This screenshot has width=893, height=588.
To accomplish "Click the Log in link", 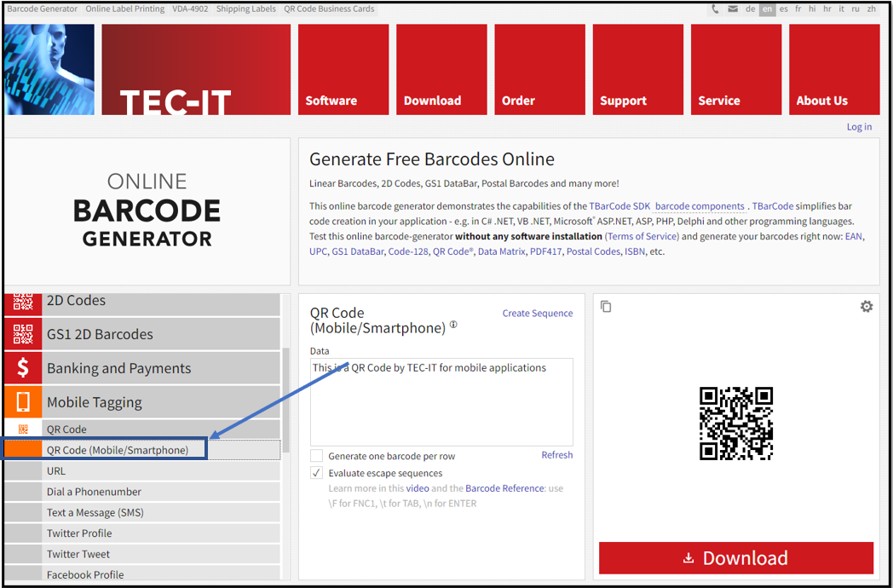I will coord(859,126).
